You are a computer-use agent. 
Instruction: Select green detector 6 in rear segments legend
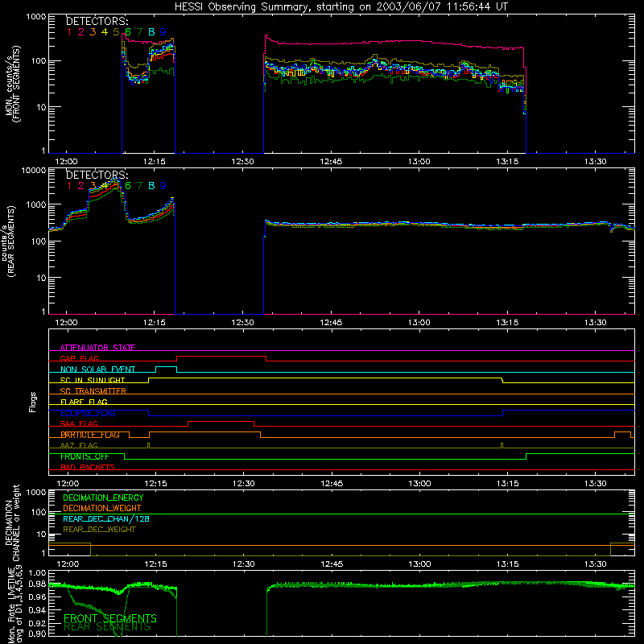(128, 186)
